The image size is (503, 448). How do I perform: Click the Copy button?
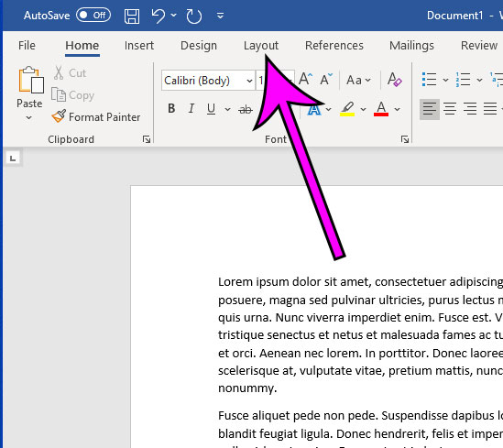[x=72, y=95]
